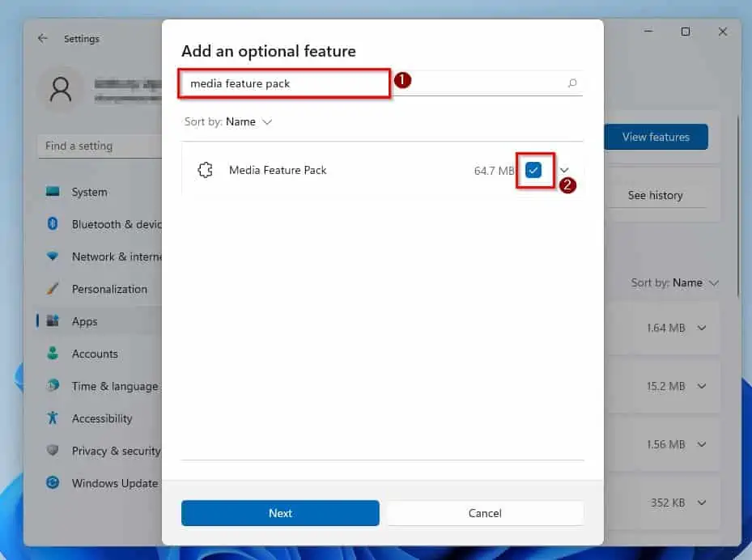Click the Windows Update sync icon
Image resolution: width=752 pixels, height=560 pixels.
pos(53,482)
